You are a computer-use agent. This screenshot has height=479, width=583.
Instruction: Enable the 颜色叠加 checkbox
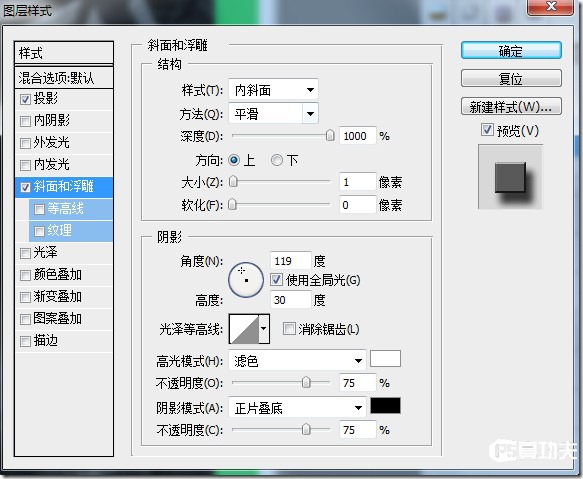(x=25, y=276)
